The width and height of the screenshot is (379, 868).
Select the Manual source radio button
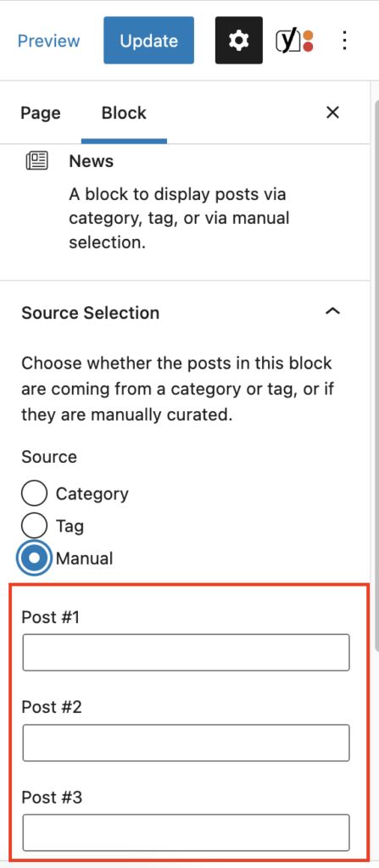[x=34, y=558]
